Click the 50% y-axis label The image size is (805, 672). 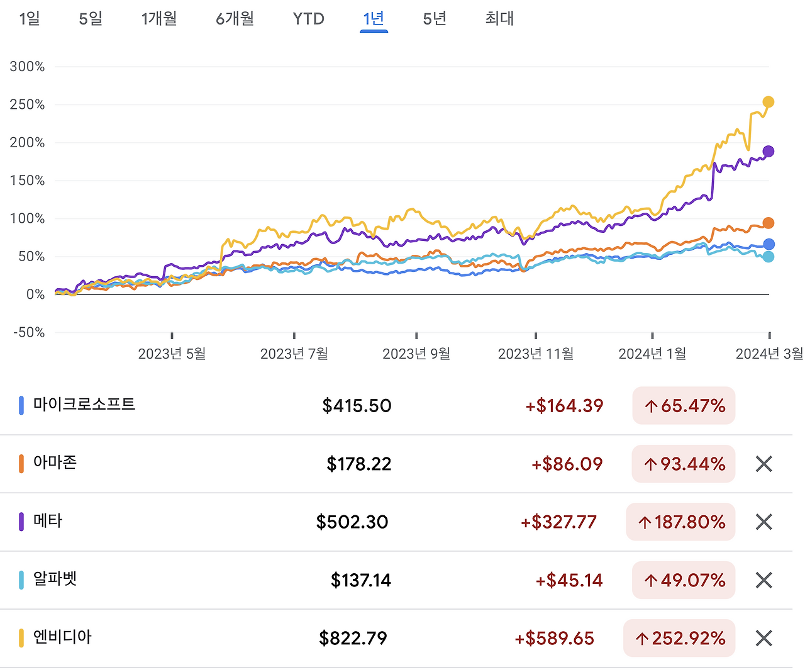click(30, 257)
